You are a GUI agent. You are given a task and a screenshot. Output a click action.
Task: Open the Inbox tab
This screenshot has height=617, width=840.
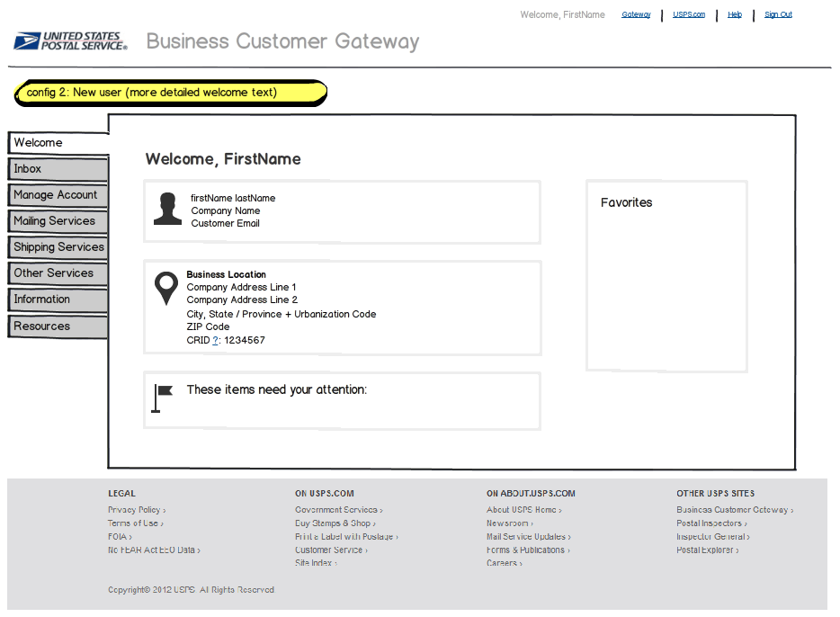pyautogui.click(x=58, y=169)
